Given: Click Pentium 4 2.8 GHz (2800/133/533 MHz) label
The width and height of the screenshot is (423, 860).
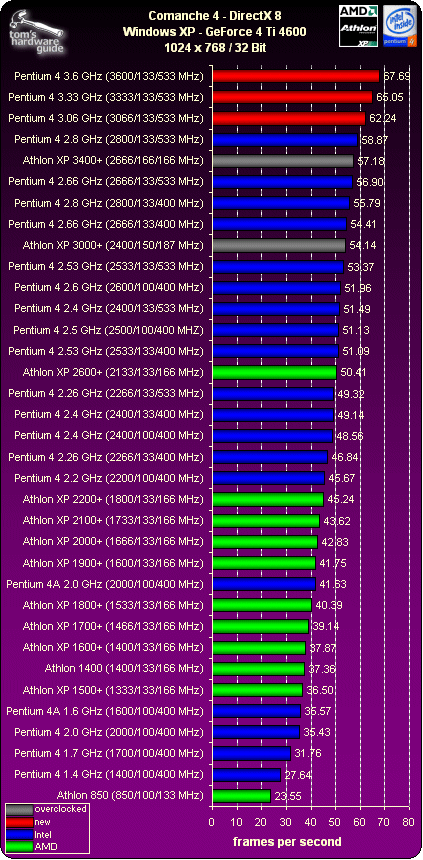Looking at the screenshot, I should (x=109, y=139).
